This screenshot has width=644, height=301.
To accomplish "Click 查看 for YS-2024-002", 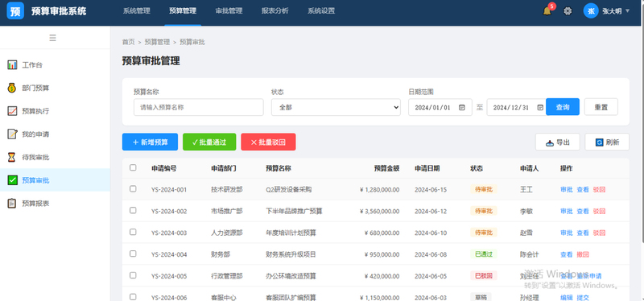I will click(583, 211).
